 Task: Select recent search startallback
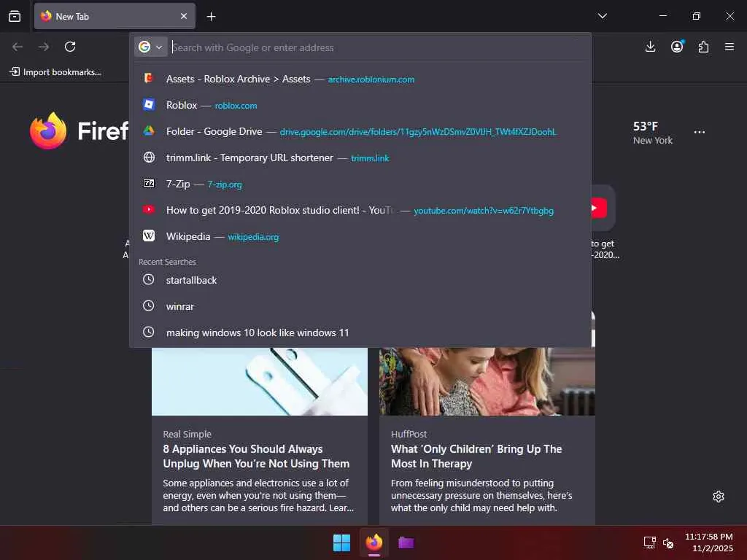tap(360, 280)
